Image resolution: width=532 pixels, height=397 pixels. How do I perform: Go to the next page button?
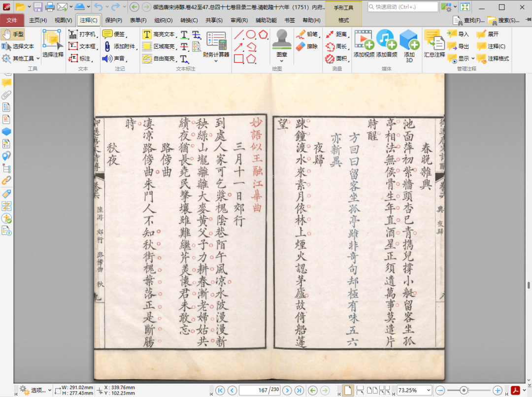(287, 390)
